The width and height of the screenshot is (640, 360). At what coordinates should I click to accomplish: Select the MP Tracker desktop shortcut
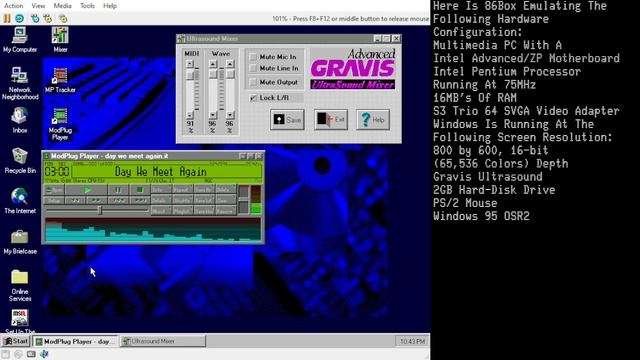[x=60, y=80]
